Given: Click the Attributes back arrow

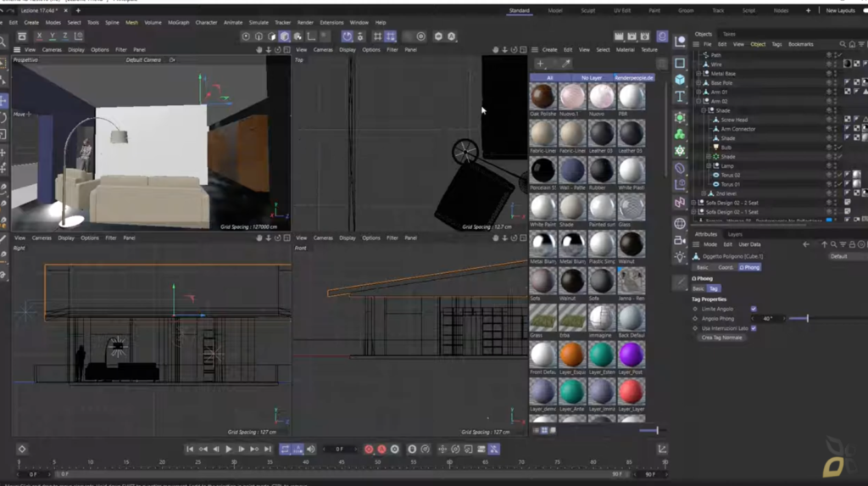Looking at the screenshot, I should [806, 244].
